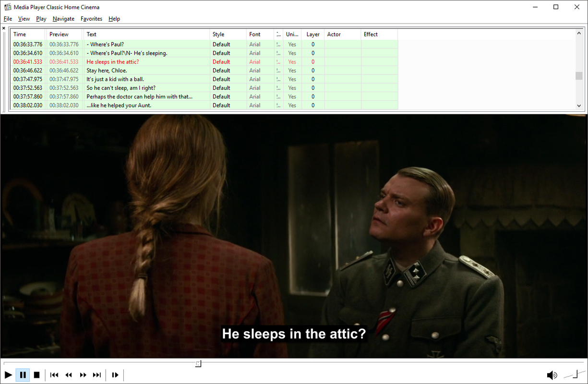This screenshot has height=384, width=588.
Task: Click the Play button
Action: pos(8,375)
